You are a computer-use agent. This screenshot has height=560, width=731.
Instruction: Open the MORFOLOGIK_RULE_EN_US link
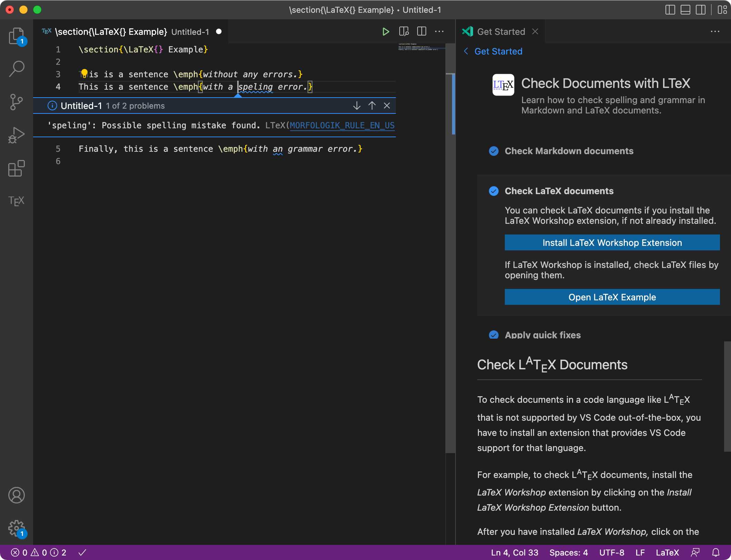[x=342, y=125]
